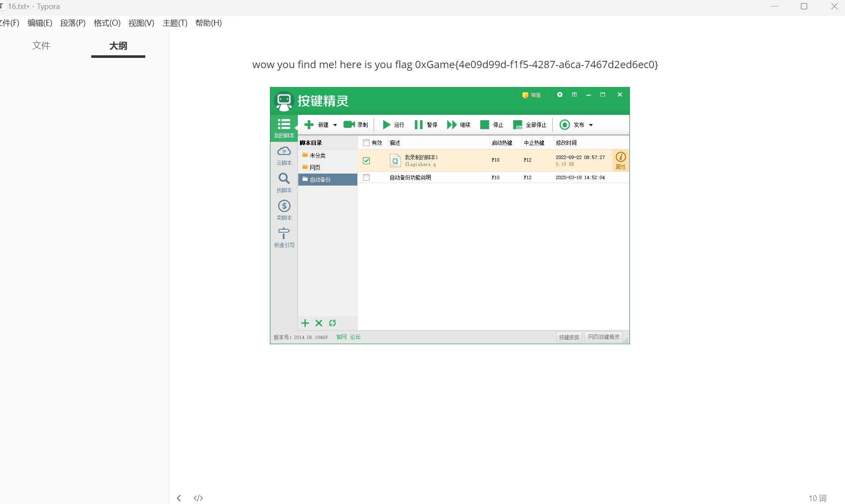
Task: Click the 我录制的脚本1 script name
Action: (x=421, y=157)
